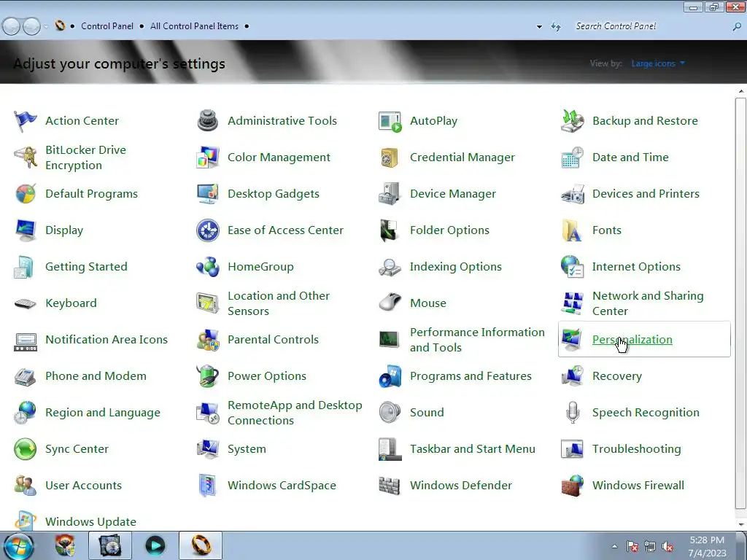The width and height of the screenshot is (747, 560).
Task: Click the refresh button by address bar
Action: [556, 27]
